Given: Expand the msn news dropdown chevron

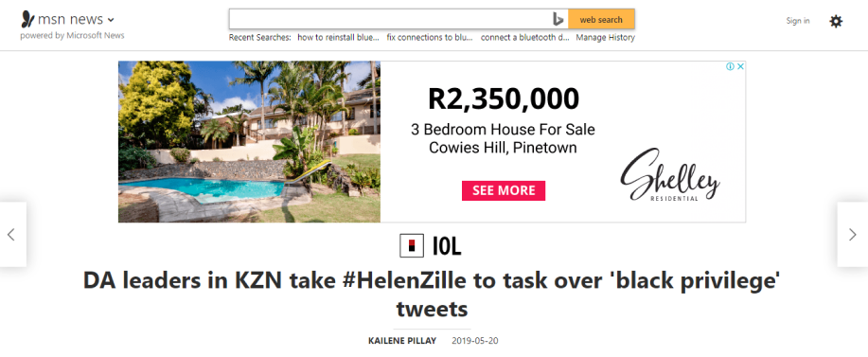Looking at the screenshot, I should tap(111, 21).
